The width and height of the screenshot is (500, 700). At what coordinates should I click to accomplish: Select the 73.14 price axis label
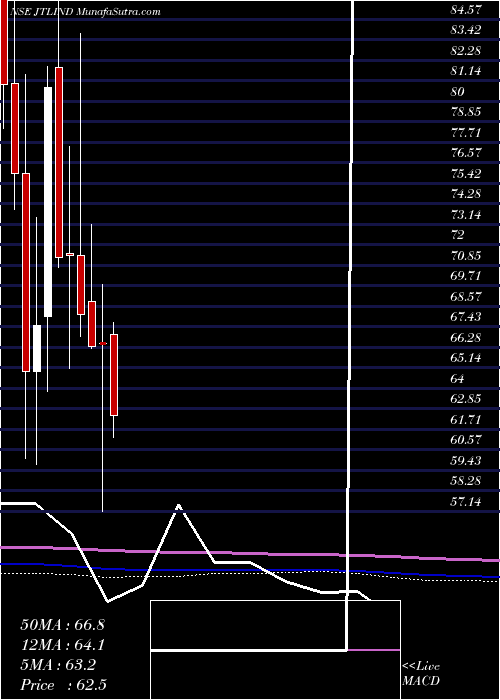tap(466, 214)
